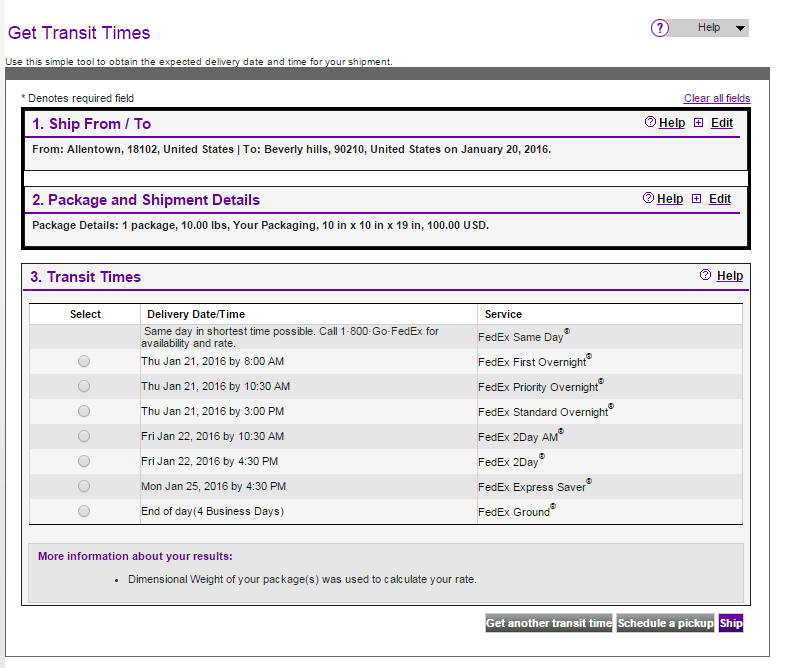The width and height of the screenshot is (795, 668).
Task: Click the 'Select' column header
Action: pos(85,314)
